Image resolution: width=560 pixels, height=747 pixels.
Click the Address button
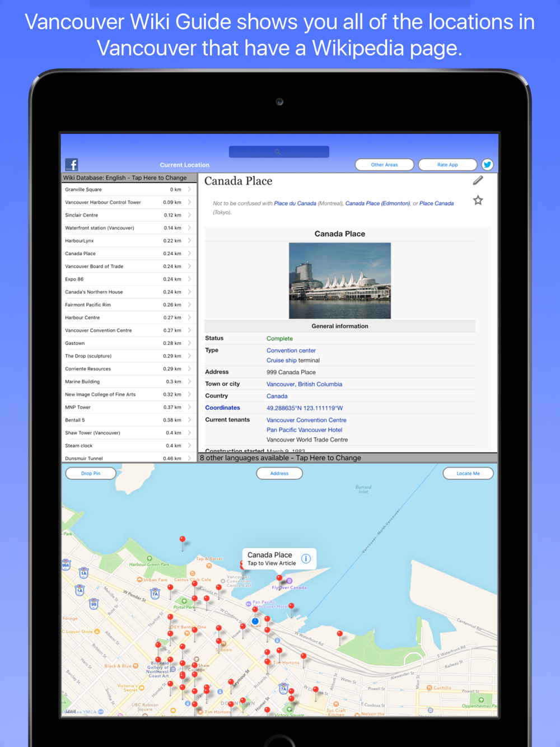[x=279, y=473]
